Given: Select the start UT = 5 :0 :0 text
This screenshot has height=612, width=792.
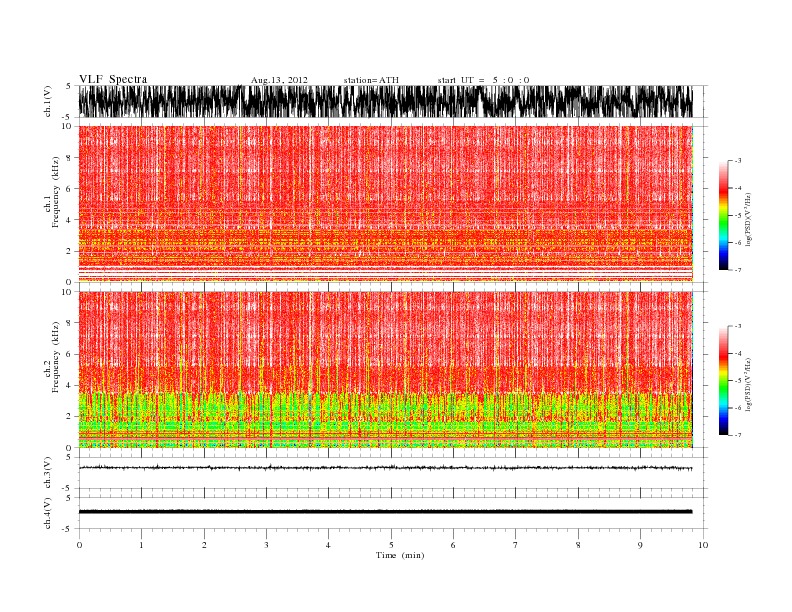Looking at the screenshot, I should pyautogui.click(x=483, y=80).
